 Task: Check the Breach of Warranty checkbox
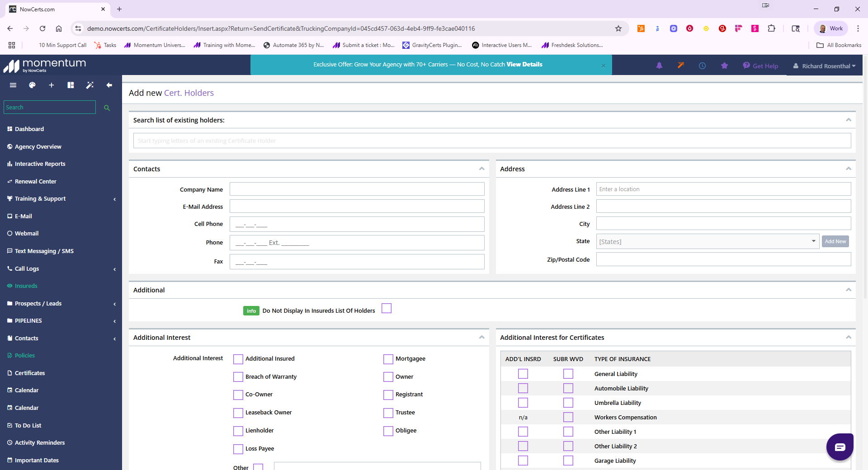pos(238,377)
